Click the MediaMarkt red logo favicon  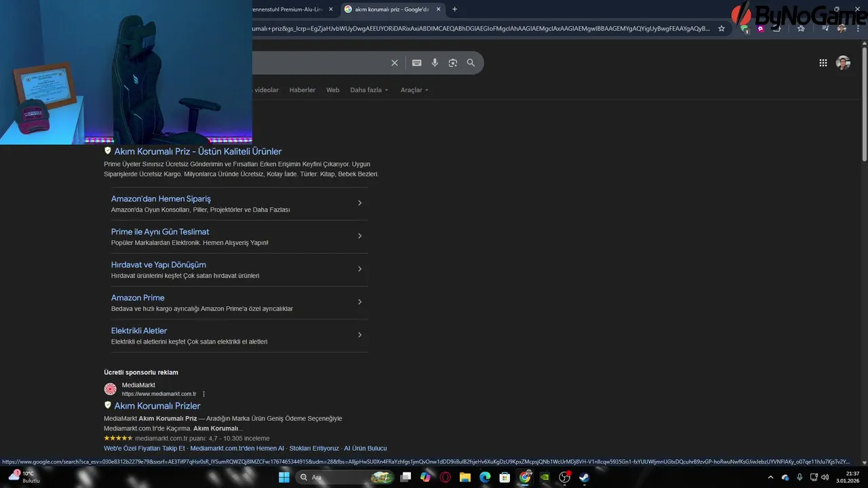[110, 389]
